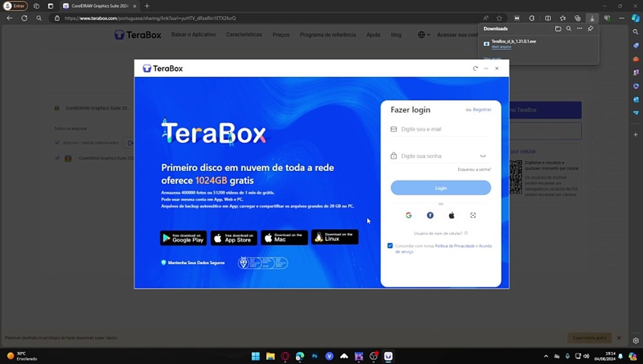Sign in with the Facebook icon
Screen dimensions: 643x364
(x=430, y=215)
